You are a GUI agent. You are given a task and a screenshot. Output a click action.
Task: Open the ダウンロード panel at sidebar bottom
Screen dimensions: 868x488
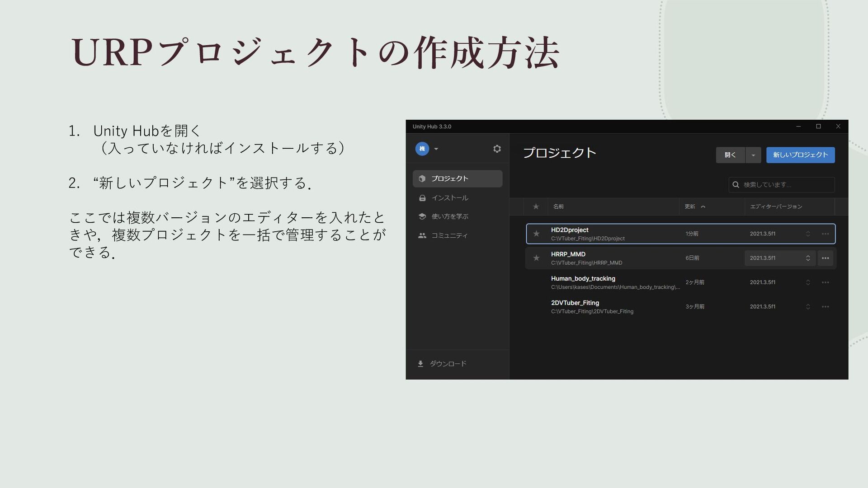pos(442,364)
